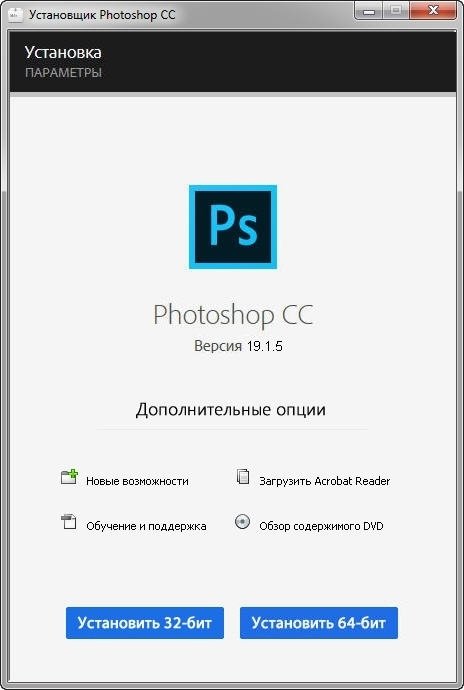Open the Новые возможности link
Image resolution: width=464 pixels, height=690 pixels.
coord(137,481)
